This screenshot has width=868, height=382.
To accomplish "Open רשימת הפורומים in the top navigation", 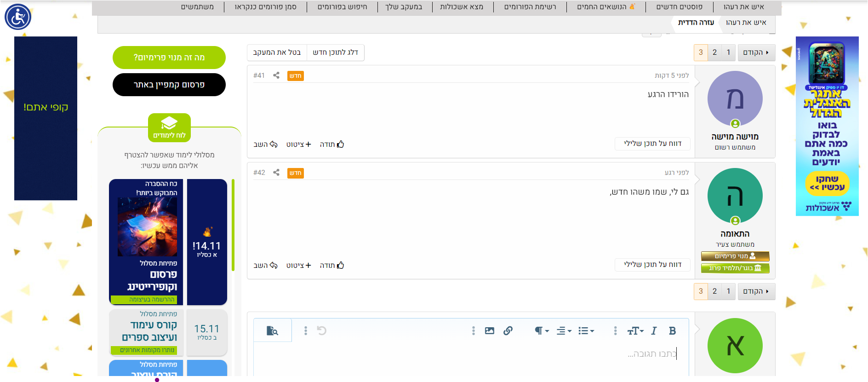I will tap(530, 7).
